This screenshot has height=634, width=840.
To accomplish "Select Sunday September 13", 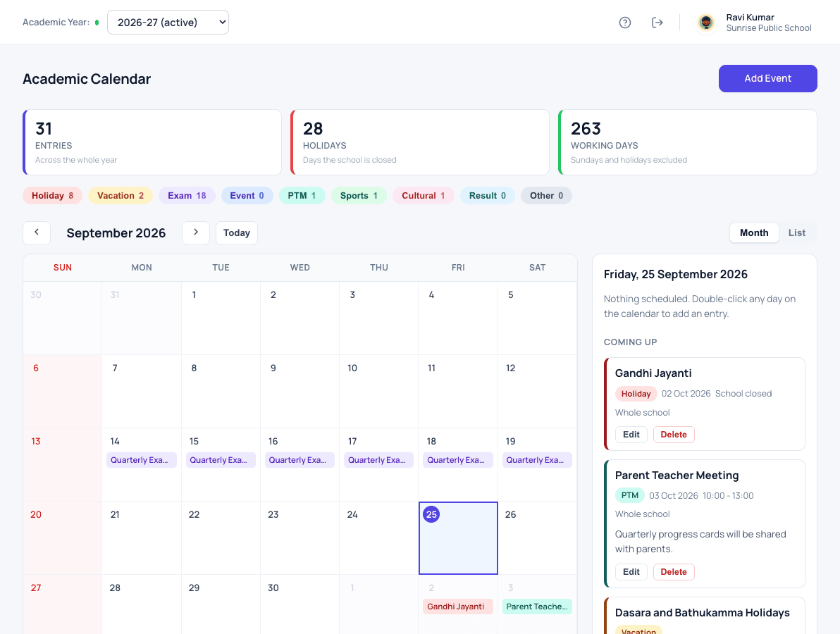I will [62, 465].
